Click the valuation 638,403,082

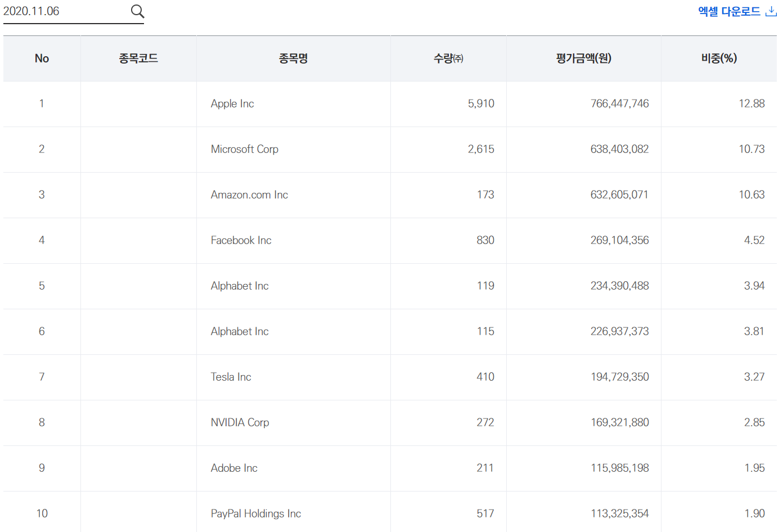[x=619, y=149]
